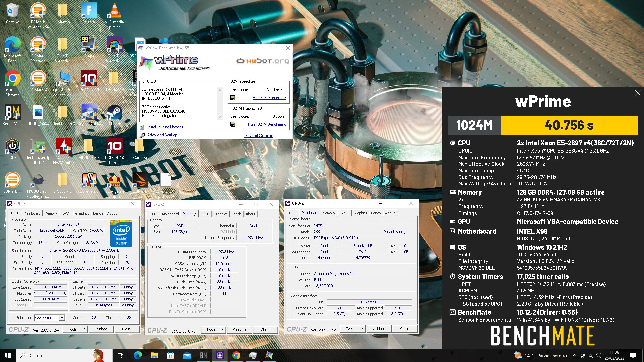Open File Explorer from the taskbar

[154, 355]
